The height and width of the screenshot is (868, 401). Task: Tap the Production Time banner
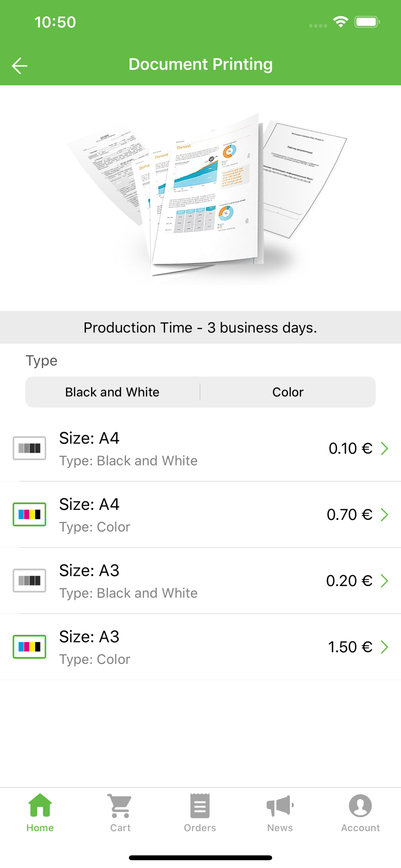200,328
